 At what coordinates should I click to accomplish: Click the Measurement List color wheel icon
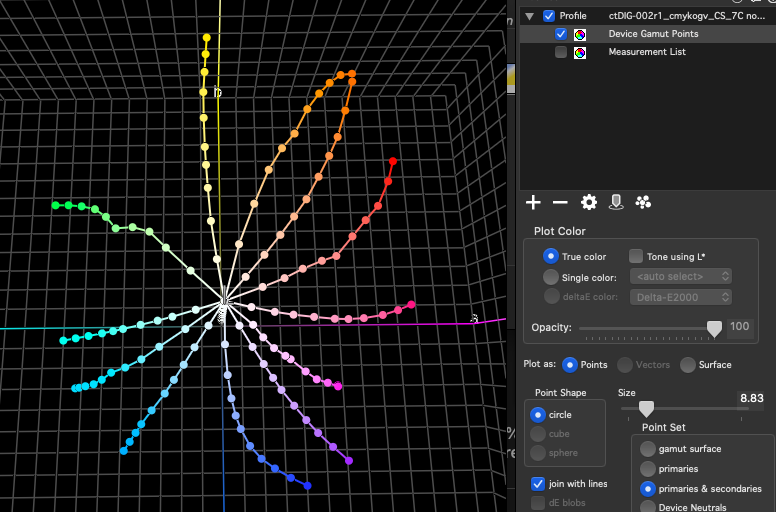[580, 52]
